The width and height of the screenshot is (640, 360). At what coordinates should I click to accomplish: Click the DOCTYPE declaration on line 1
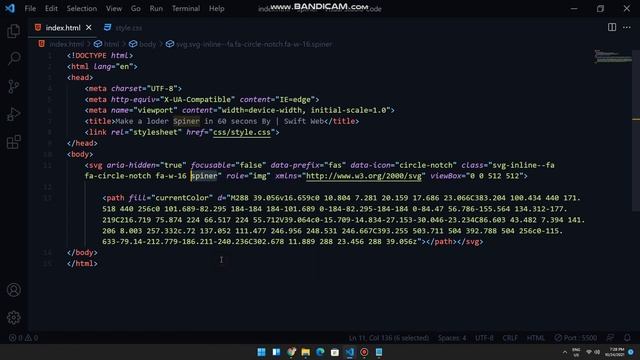(100, 56)
